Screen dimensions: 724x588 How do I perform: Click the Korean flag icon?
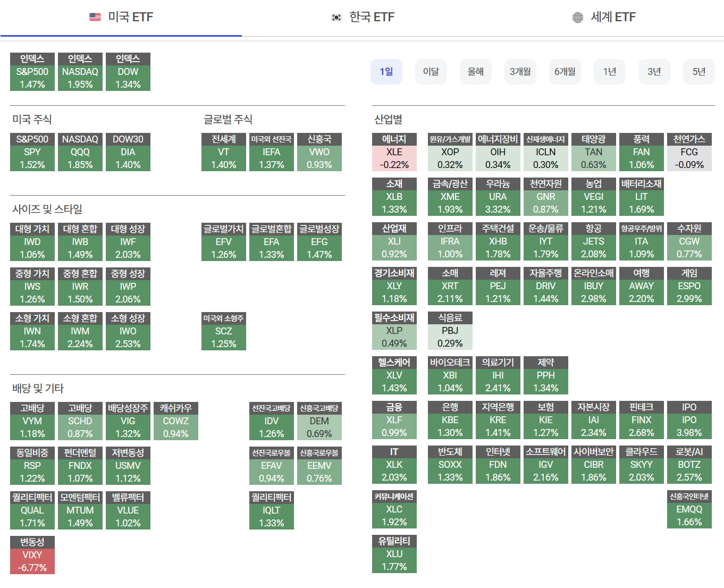tap(336, 18)
